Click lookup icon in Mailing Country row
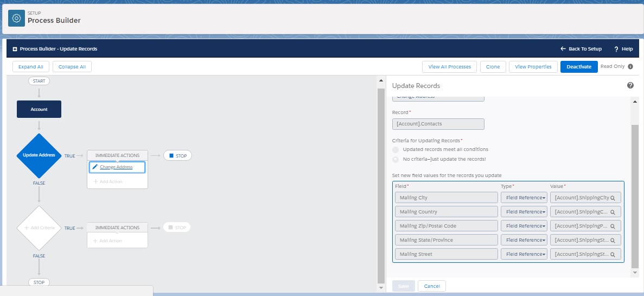The image size is (644, 296). tap(613, 212)
